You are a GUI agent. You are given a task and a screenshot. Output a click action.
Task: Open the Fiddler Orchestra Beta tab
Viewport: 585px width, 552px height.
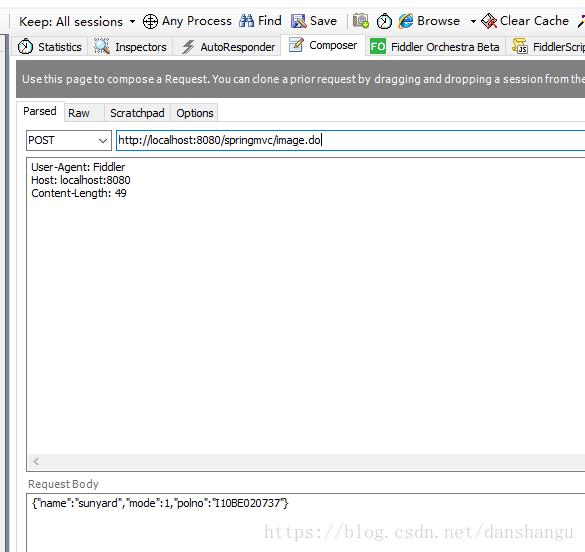click(x=435, y=47)
